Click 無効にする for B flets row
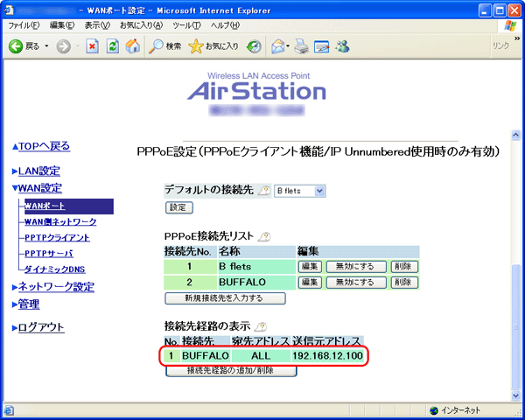The image size is (525, 420). (356, 267)
